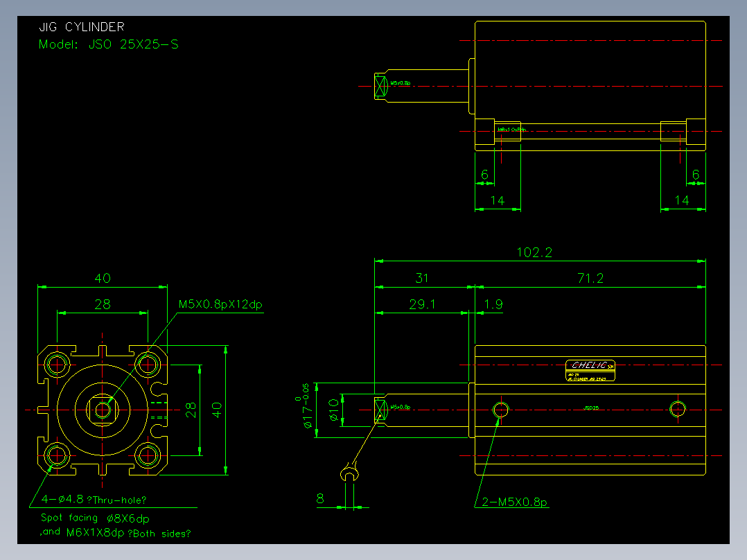The width and height of the screenshot is (747, 560).
Task: Pick the M5x0.8p label on side view rod
Action: point(401,407)
